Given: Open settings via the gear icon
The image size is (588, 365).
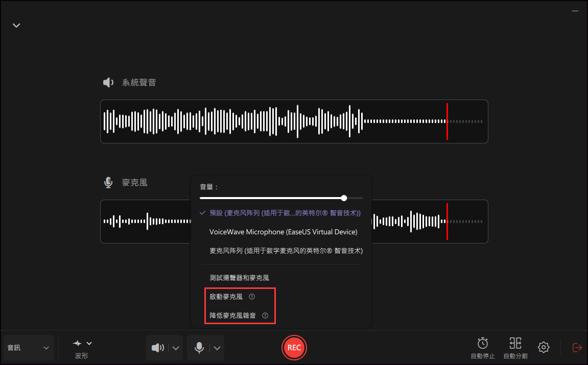Looking at the screenshot, I should (544, 348).
